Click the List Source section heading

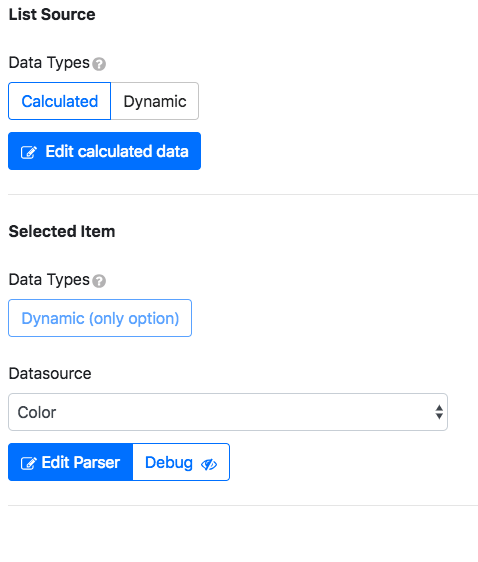[x=52, y=15]
